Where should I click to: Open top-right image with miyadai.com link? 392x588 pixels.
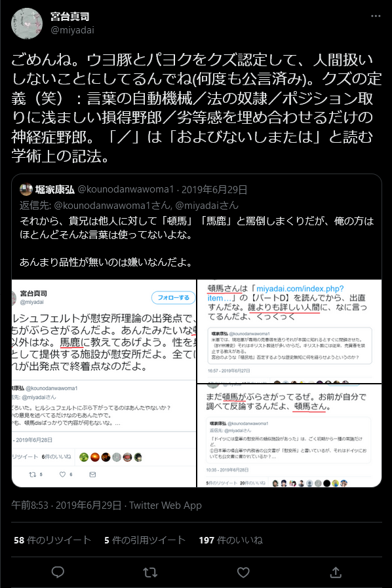click(290, 331)
